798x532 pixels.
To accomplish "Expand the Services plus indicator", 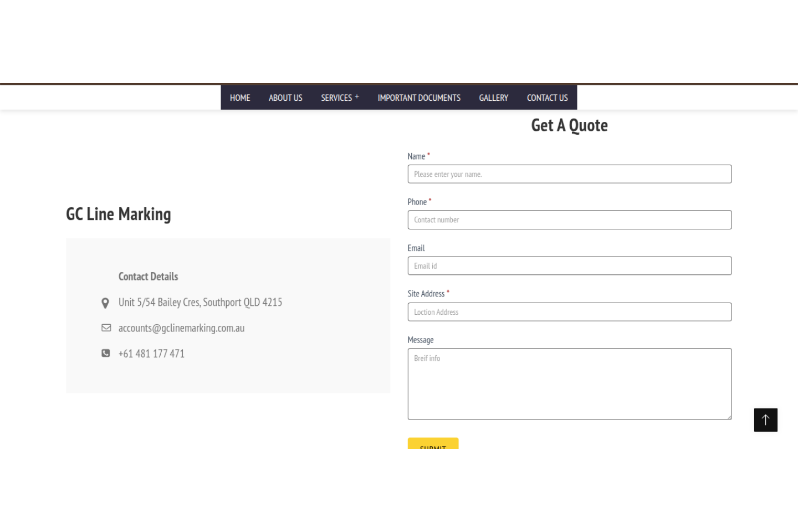I will (x=357, y=96).
